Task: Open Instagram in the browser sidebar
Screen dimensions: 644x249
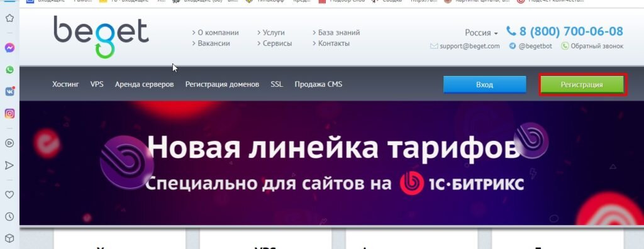Action: (x=9, y=113)
